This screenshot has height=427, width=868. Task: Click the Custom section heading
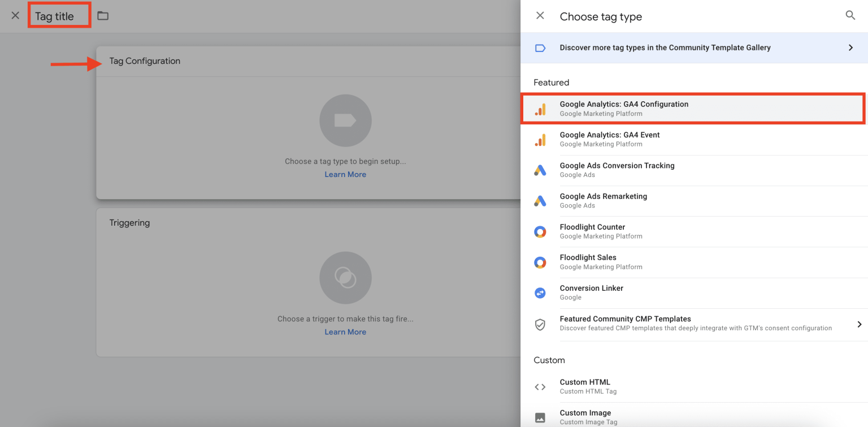click(x=549, y=360)
